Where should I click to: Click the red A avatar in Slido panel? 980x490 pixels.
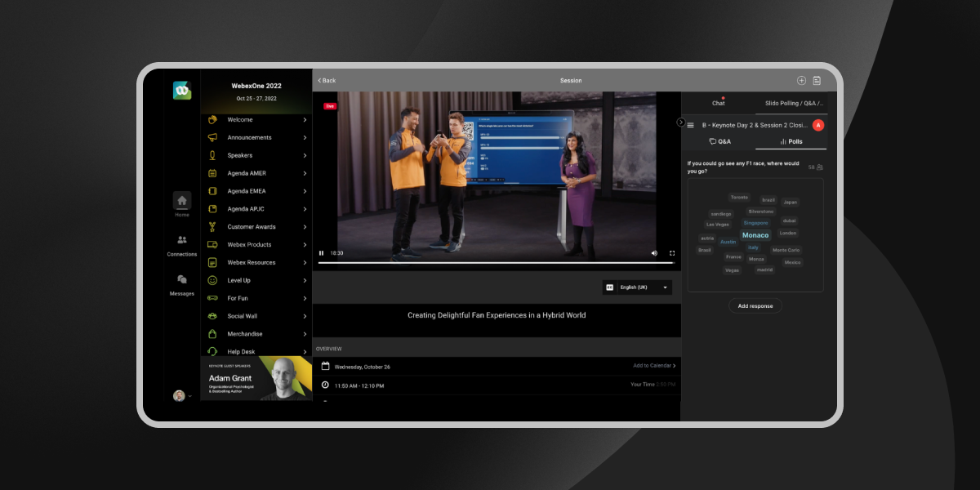coord(818,125)
